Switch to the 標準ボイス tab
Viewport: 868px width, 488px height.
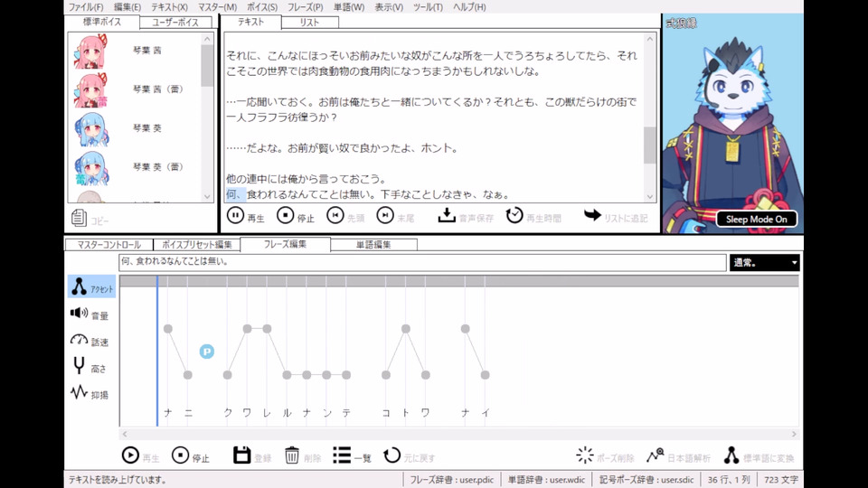[x=102, y=22]
